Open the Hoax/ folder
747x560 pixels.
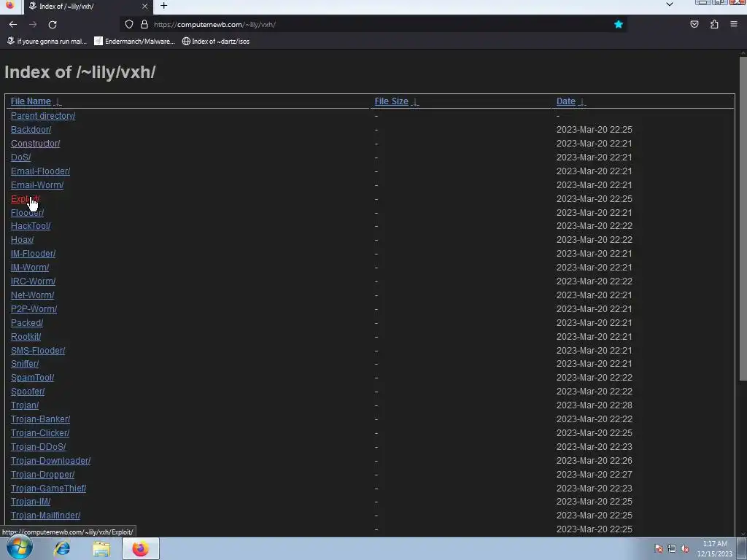(22, 240)
